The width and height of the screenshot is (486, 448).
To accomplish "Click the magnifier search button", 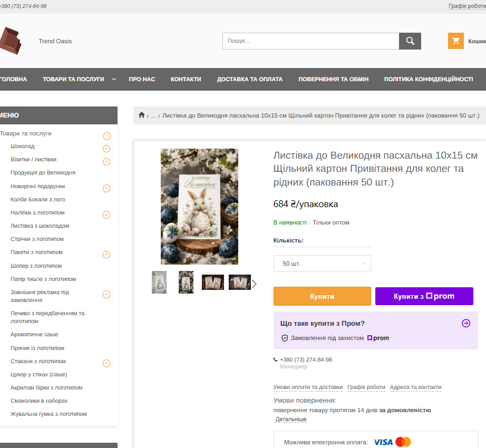I will (x=410, y=41).
